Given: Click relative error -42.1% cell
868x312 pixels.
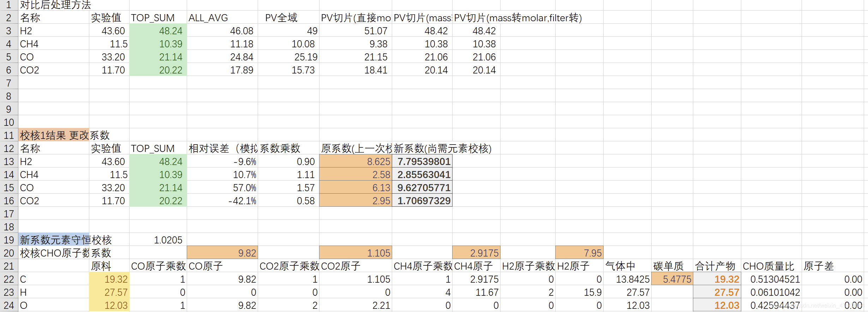Looking at the screenshot, I should pos(222,200).
